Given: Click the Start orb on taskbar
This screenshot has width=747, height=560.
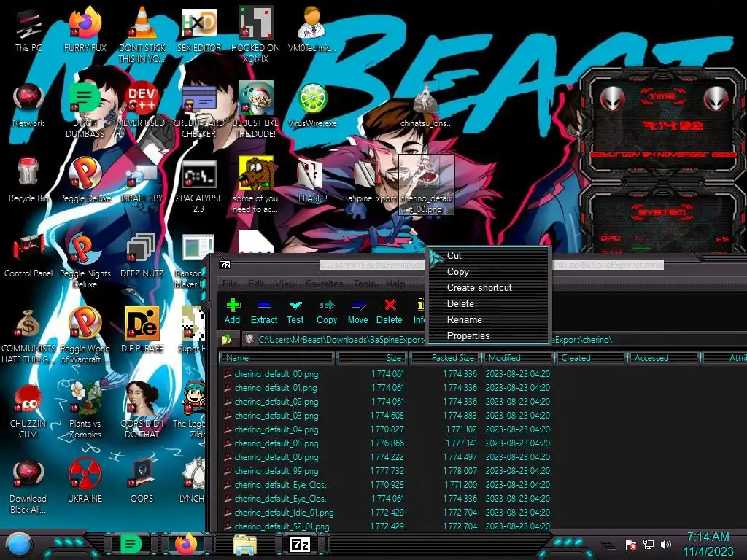Looking at the screenshot, I should pos(19,544).
